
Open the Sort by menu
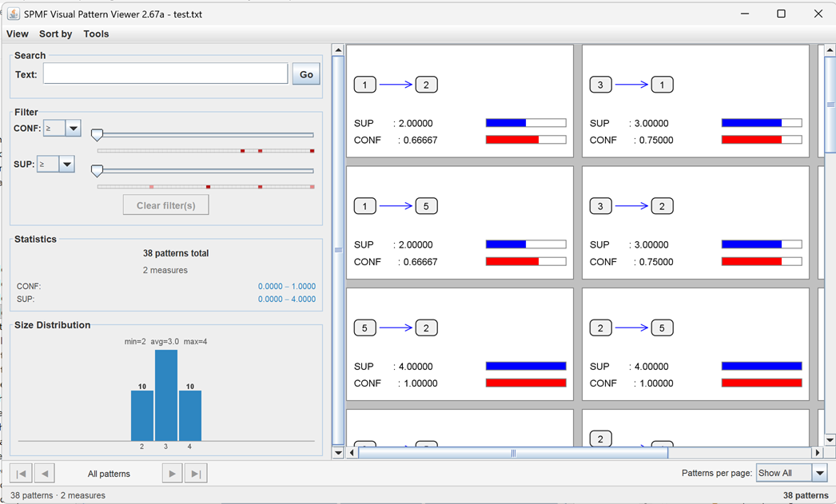[x=55, y=34]
